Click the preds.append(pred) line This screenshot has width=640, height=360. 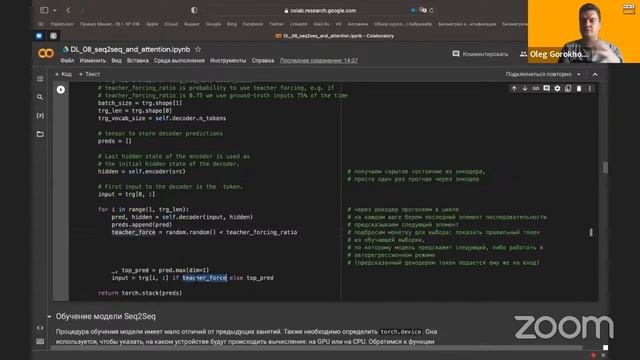[x=142, y=224]
